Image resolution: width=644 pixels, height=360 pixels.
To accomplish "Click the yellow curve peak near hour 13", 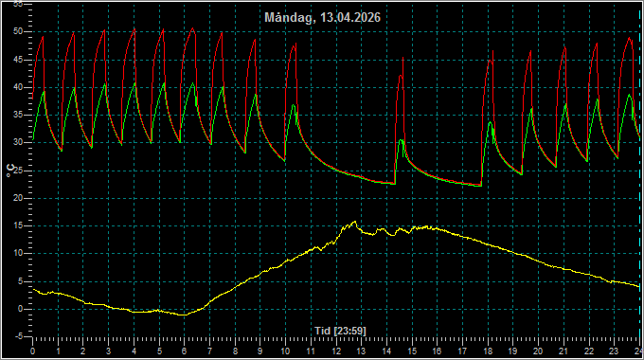I will pos(355,222).
